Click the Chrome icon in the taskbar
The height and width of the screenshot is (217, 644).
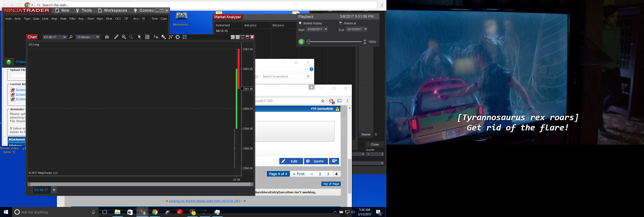[155, 212]
